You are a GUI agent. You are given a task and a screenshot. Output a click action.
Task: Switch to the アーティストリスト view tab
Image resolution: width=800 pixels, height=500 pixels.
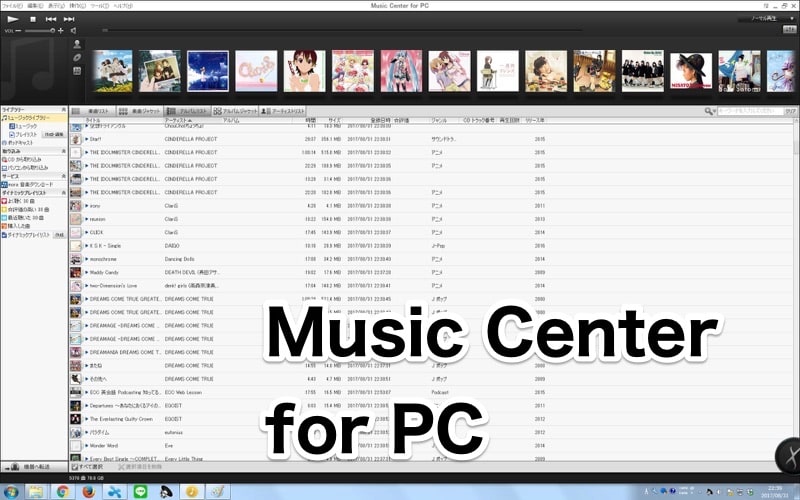tap(282, 110)
